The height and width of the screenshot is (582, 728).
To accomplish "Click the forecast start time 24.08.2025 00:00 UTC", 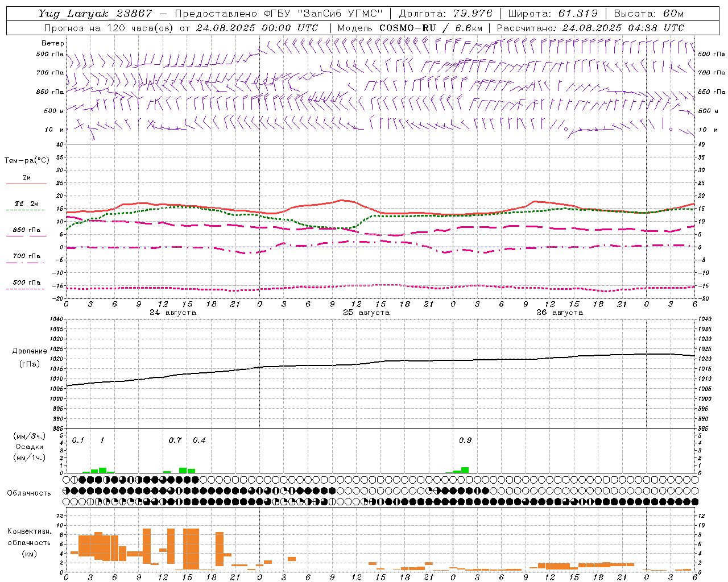I will tap(257, 28).
